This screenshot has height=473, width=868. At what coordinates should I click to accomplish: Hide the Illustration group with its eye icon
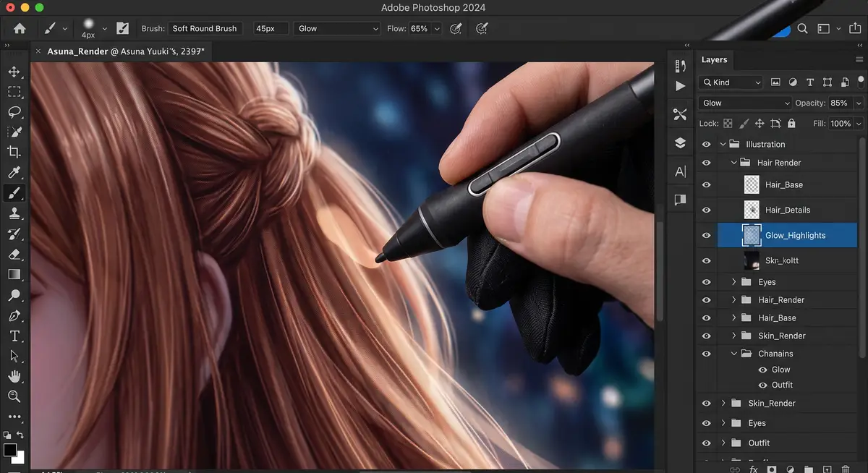pyautogui.click(x=707, y=144)
